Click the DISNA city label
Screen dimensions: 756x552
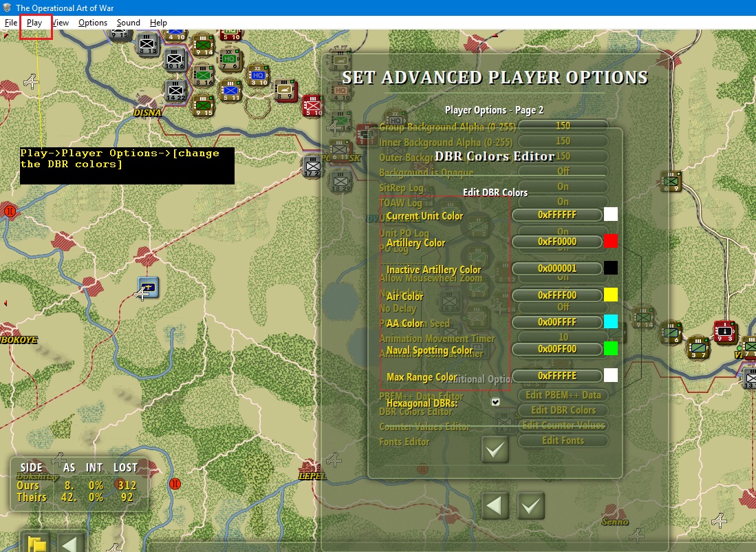pyautogui.click(x=147, y=112)
